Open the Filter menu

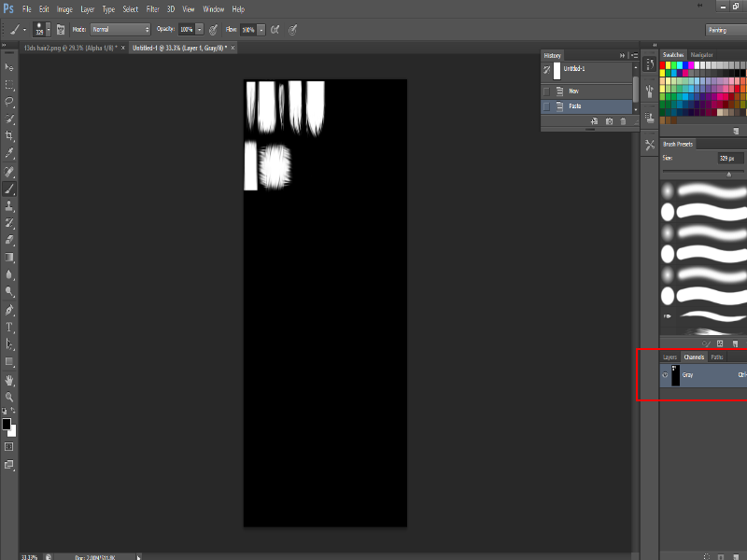point(152,9)
